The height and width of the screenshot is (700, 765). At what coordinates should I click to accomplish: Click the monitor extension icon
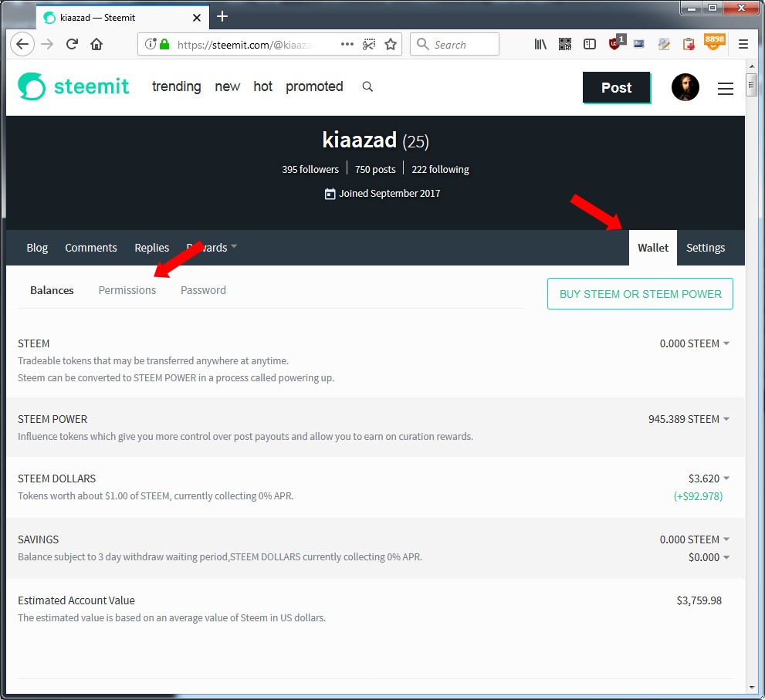coord(638,45)
